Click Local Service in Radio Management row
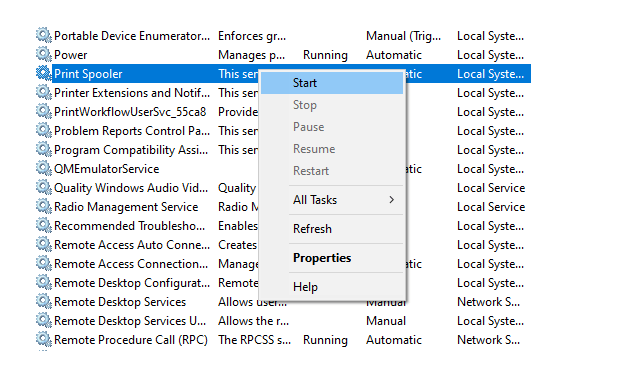Screen dimensions: 624x388 click(x=491, y=207)
